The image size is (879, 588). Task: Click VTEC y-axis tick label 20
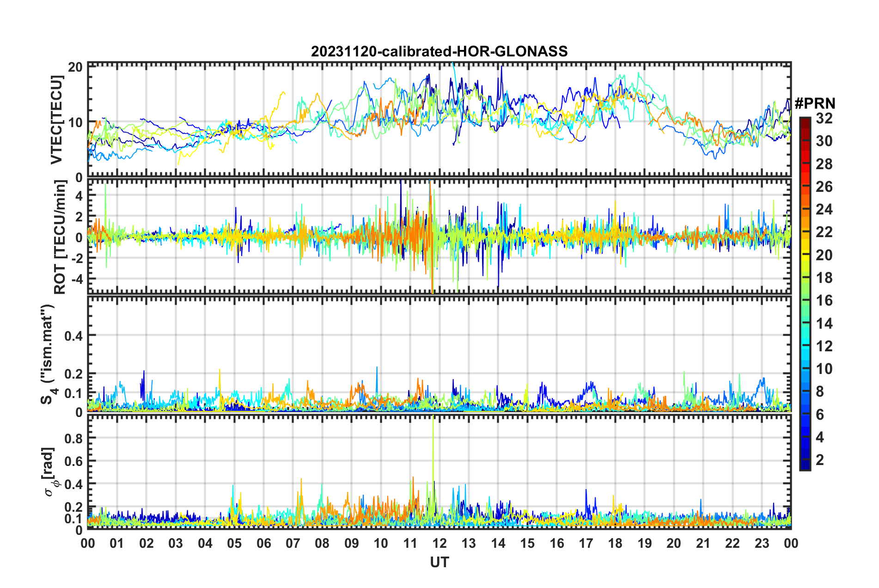pos(75,67)
